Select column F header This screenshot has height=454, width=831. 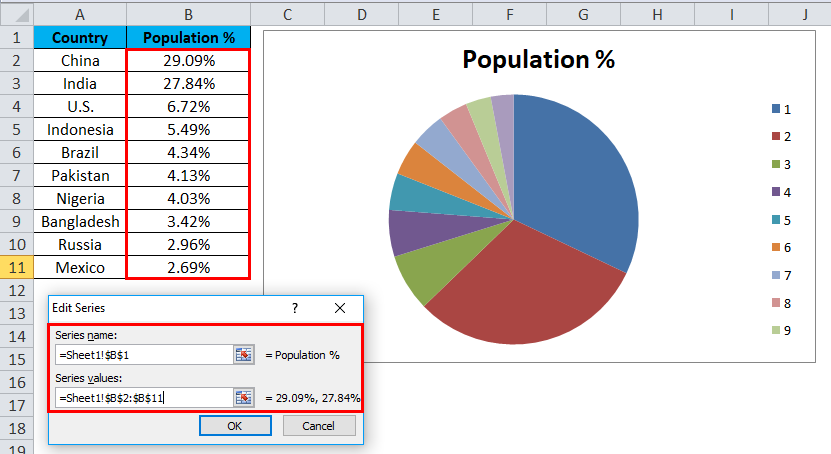point(509,15)
